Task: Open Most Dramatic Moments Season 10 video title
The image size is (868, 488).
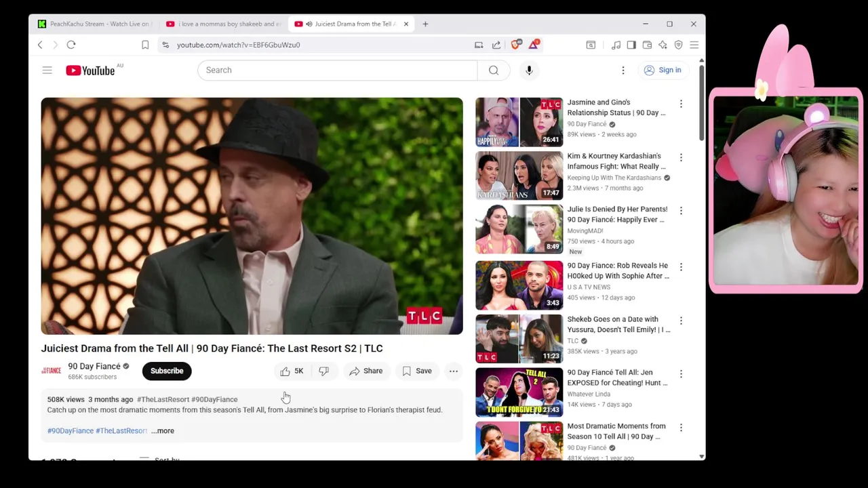Action: [x=616, y=431]
